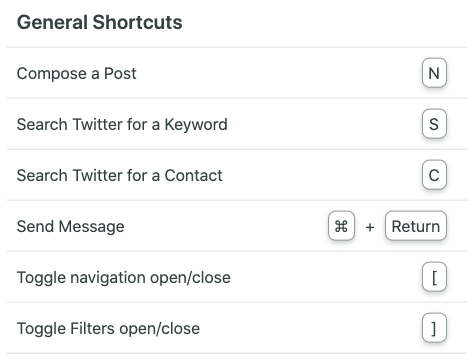Click the Send Message shortcut label
This screenshot has width=475, height=361.
click(71, 227)
